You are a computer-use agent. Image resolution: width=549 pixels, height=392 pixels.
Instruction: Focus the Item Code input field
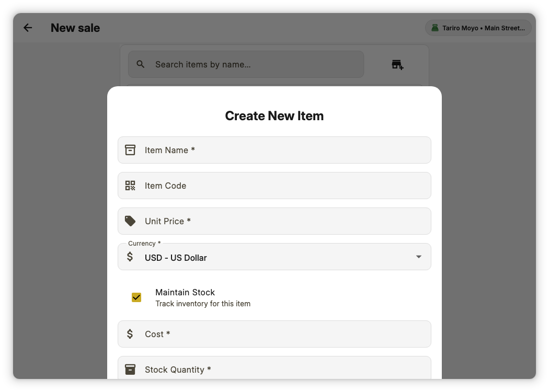click(274, 186)
